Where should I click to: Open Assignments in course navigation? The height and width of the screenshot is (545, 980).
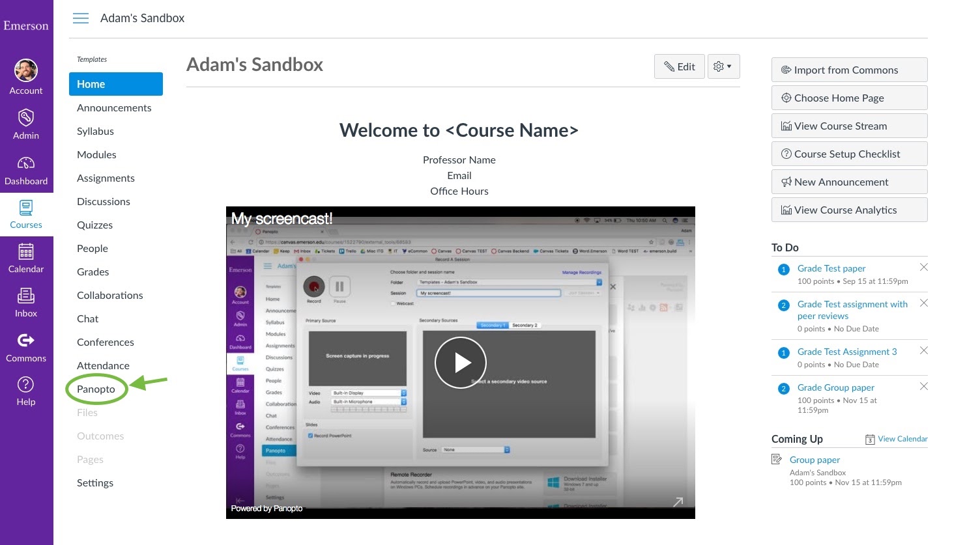(x=106, y=178)
